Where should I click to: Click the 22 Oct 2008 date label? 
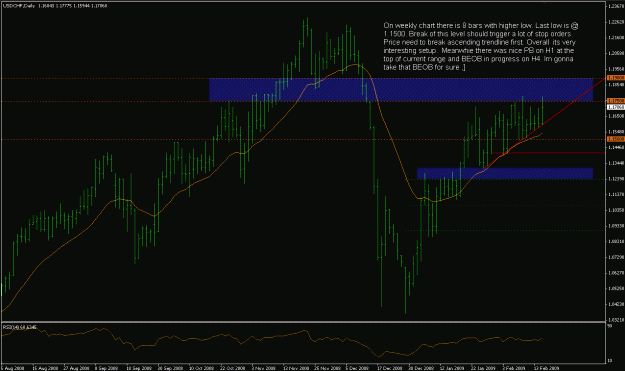click(x=233, y=368)
